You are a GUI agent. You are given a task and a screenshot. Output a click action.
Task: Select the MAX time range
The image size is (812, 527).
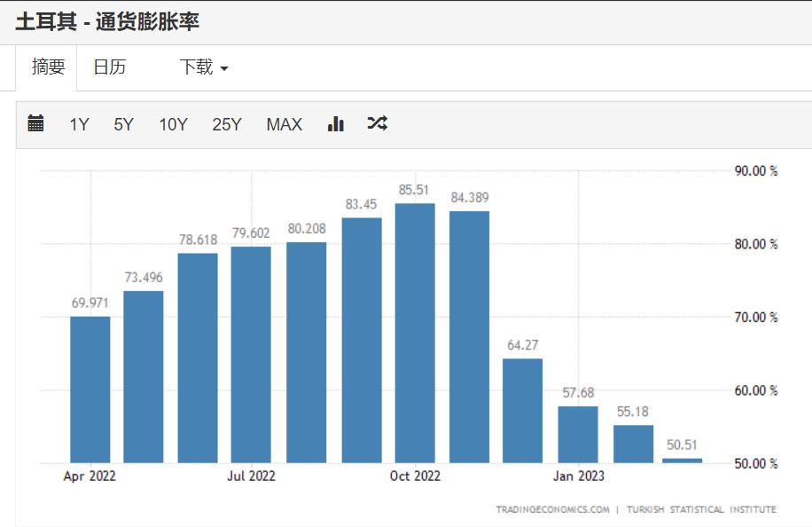(284, 125)
